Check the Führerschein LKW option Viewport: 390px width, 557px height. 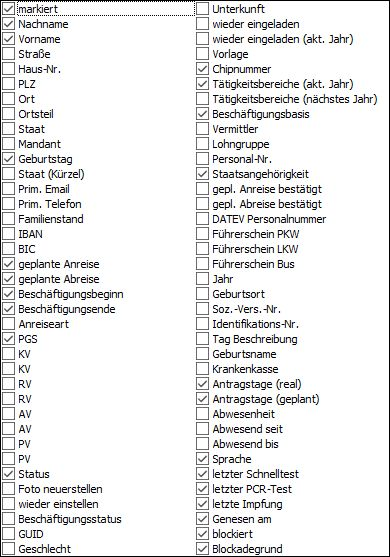click(202, 249)
